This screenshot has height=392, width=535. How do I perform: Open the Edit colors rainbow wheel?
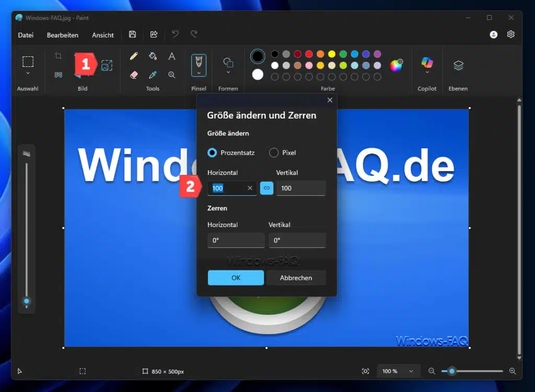[x=396, y=65]
